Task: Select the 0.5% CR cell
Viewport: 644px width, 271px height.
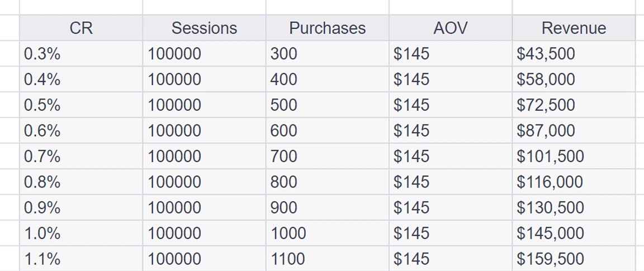Action: coord(81,105)
